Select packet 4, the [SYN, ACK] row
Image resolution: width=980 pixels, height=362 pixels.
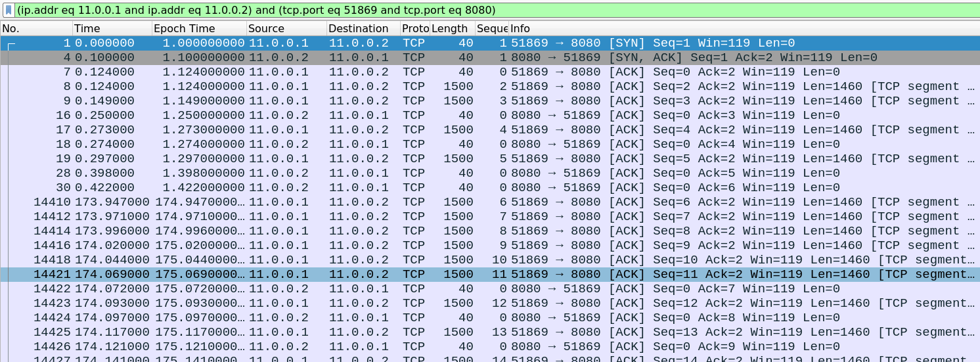(x=490, y=57)
